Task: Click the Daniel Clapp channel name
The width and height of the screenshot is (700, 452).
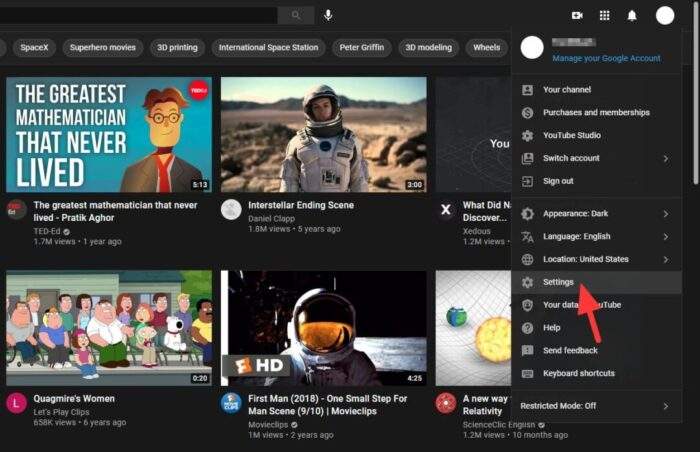Action: pos(271,218)
